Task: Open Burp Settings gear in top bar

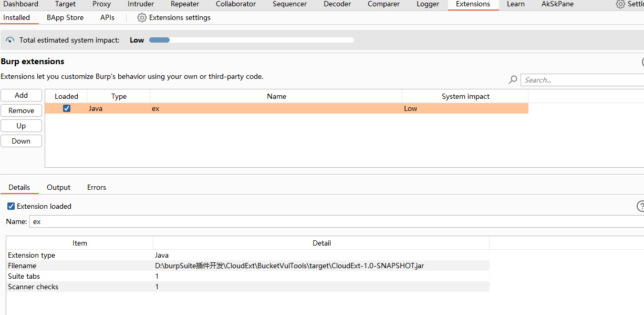Action: [x=618, y=4]
